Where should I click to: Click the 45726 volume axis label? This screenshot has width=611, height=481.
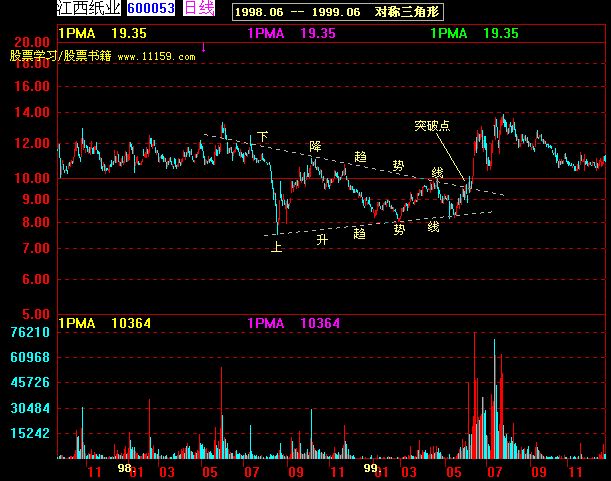30,382
